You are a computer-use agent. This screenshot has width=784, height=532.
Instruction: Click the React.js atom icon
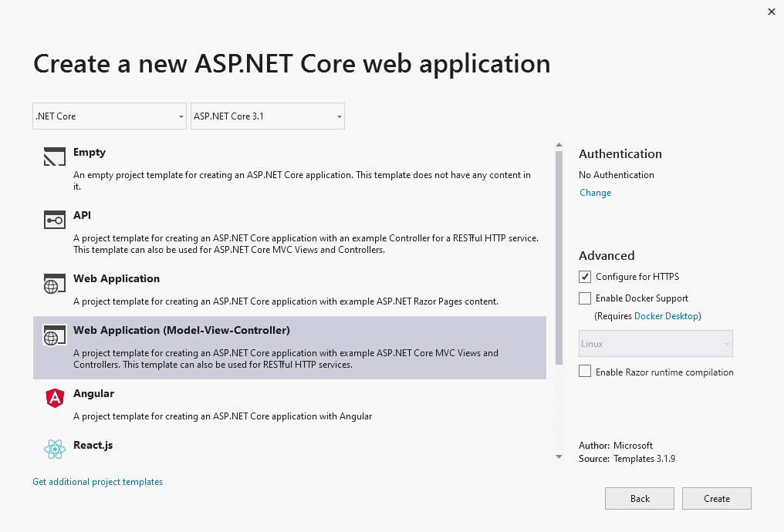[x=55, y=449]
